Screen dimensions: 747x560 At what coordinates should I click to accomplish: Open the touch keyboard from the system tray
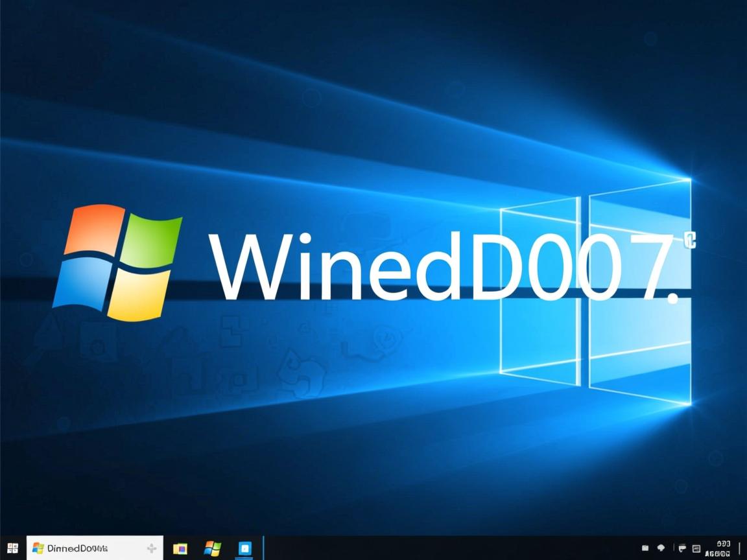(x=696, y=549)
